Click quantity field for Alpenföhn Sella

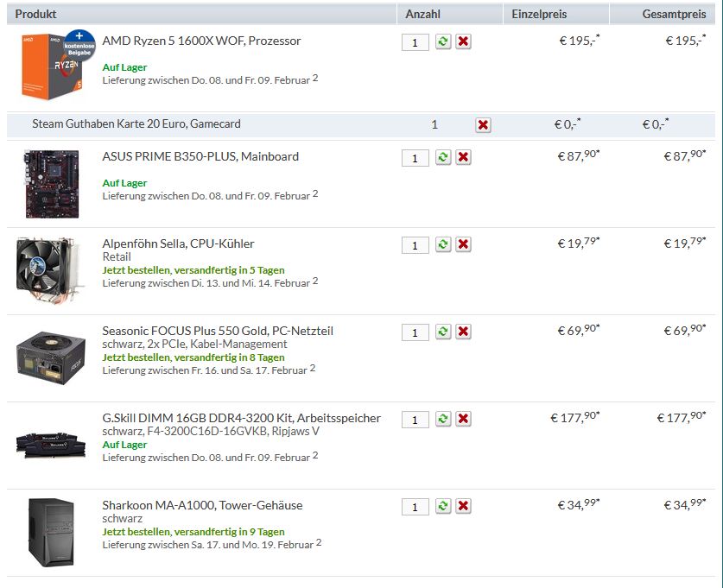click(x=415, y=245)
